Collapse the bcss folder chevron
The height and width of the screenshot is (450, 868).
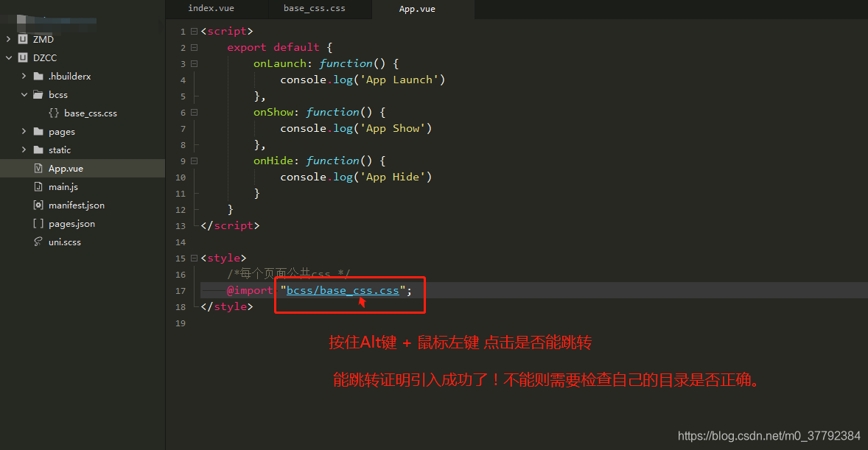click(x=24, y=95)
